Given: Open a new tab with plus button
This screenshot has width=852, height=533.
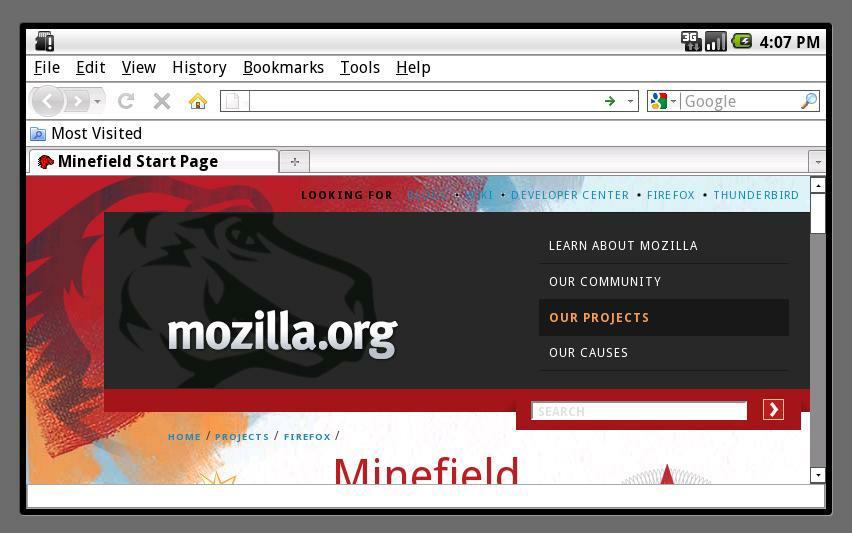Looking at the screenshot, I should pos(295,162).
